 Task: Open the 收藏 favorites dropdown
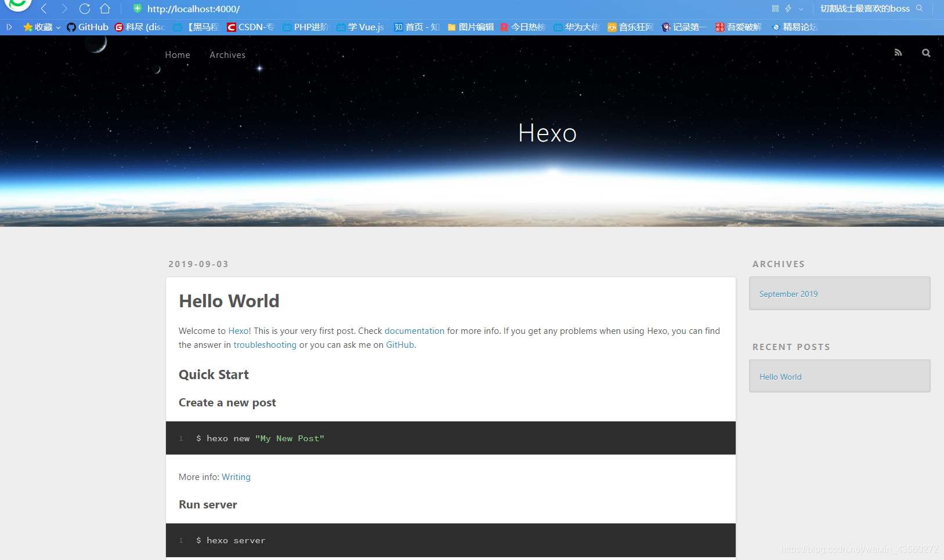(42, 27)
